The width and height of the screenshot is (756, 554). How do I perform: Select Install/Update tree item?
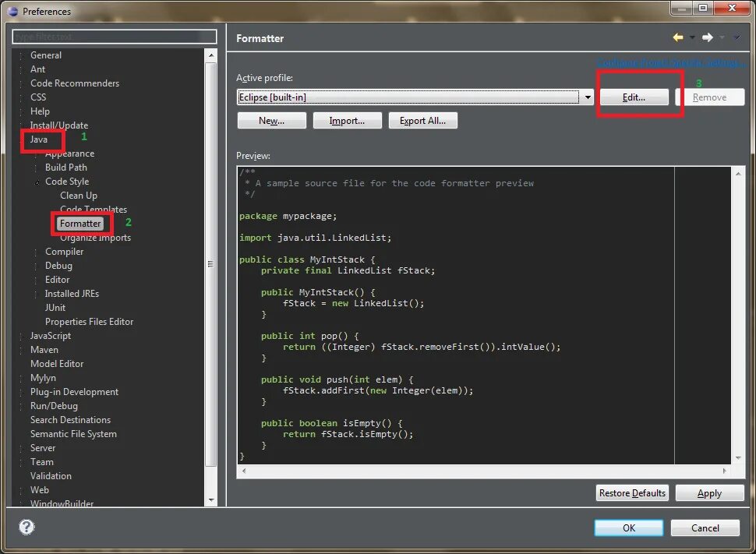pyautogui.click(x=58, y=125)
